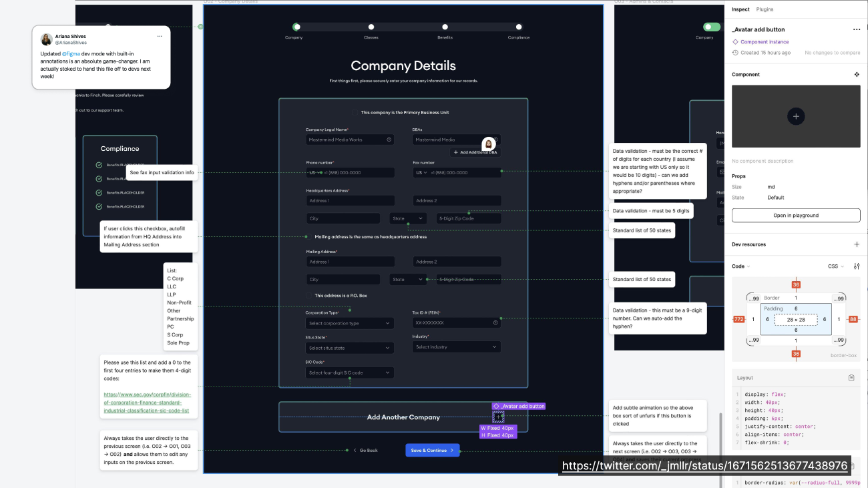Copy the Layout code with the clipboard icon
Screen dimensions: 868x488
[x=851, y=378]
